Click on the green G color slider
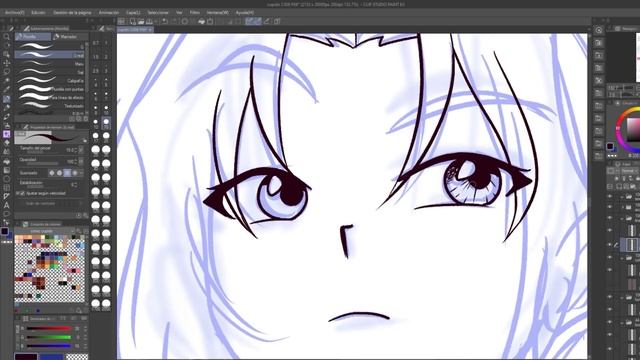The height and width of the screenshot is (360, 640). 49,337
